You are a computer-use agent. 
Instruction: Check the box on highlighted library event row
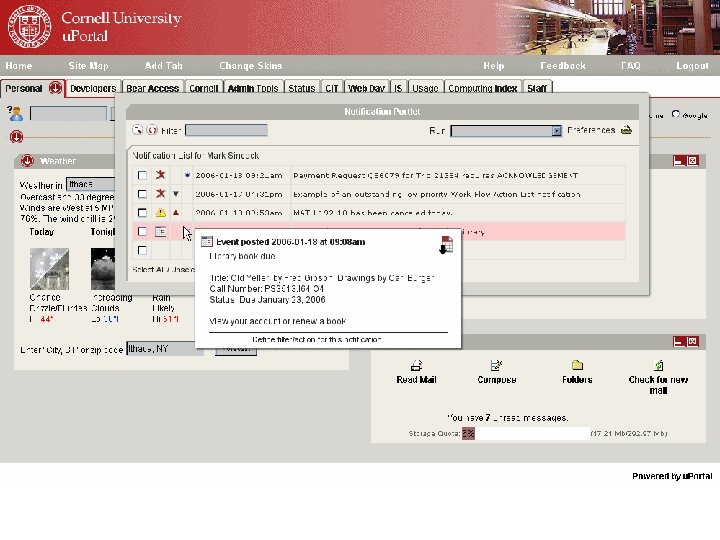142,231
